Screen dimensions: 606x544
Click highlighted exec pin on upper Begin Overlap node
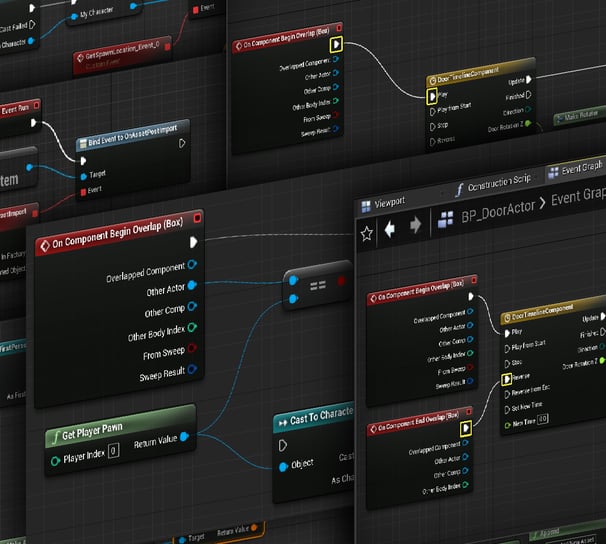tap(336, 44)
